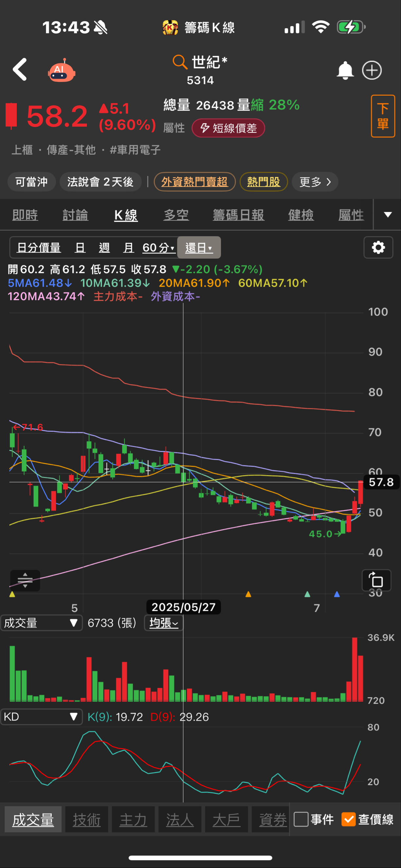Tap #車用電子 hashtag
The height and width of the screenshot is (868, 401).
pyautogui.click(x=135, y=150)
